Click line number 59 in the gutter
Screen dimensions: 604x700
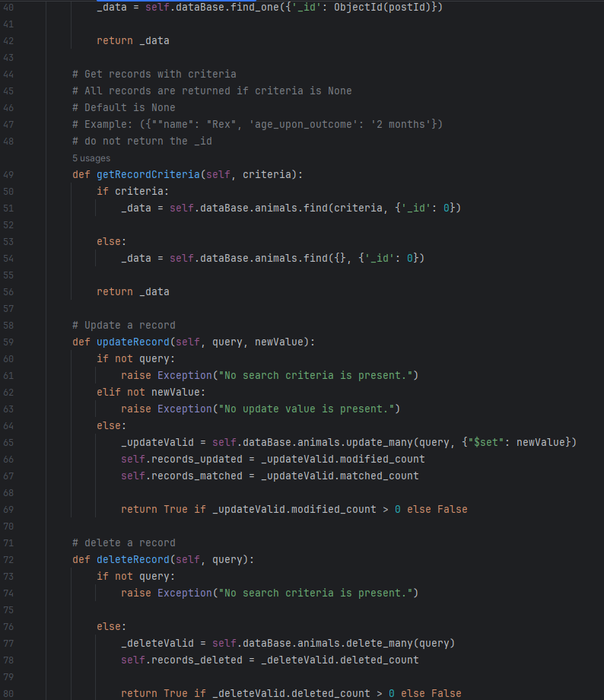8,342
